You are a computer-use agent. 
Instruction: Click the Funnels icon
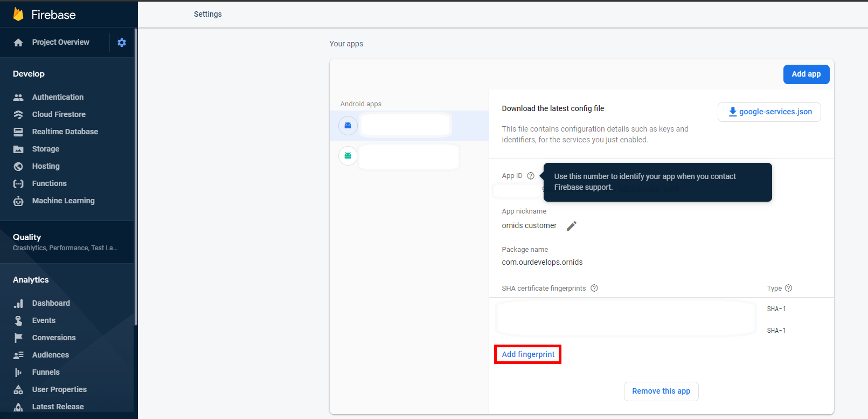coord(18,373)
